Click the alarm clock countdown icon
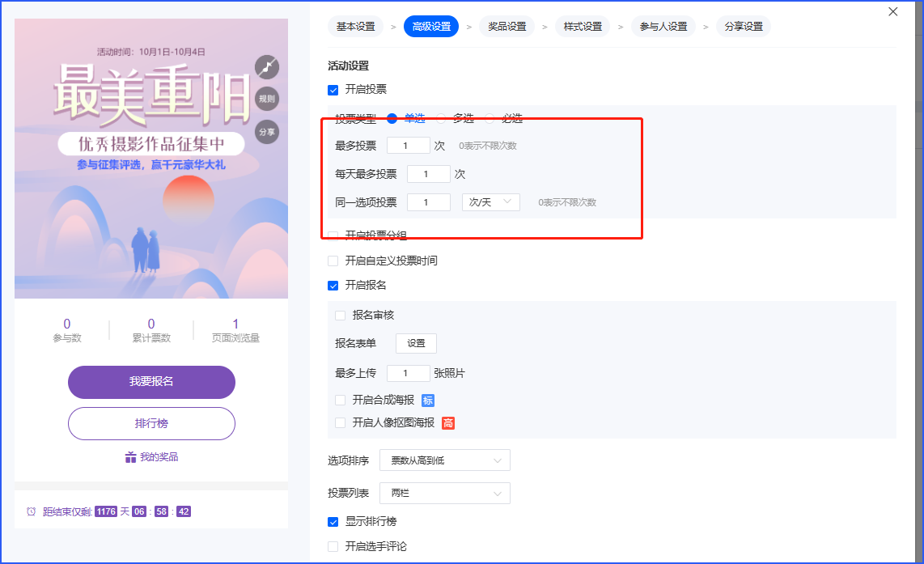Screen dimensions: 924x564 click(x=32, y=511)
